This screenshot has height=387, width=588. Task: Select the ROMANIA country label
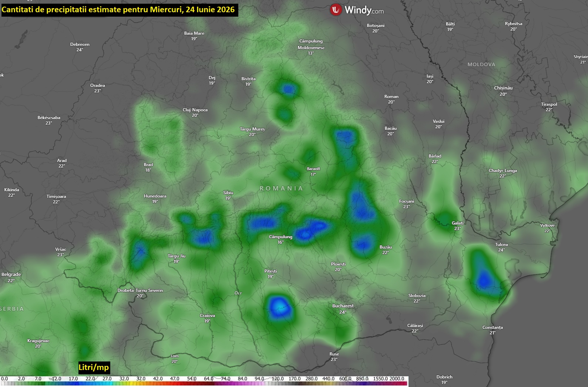(281, 188)
